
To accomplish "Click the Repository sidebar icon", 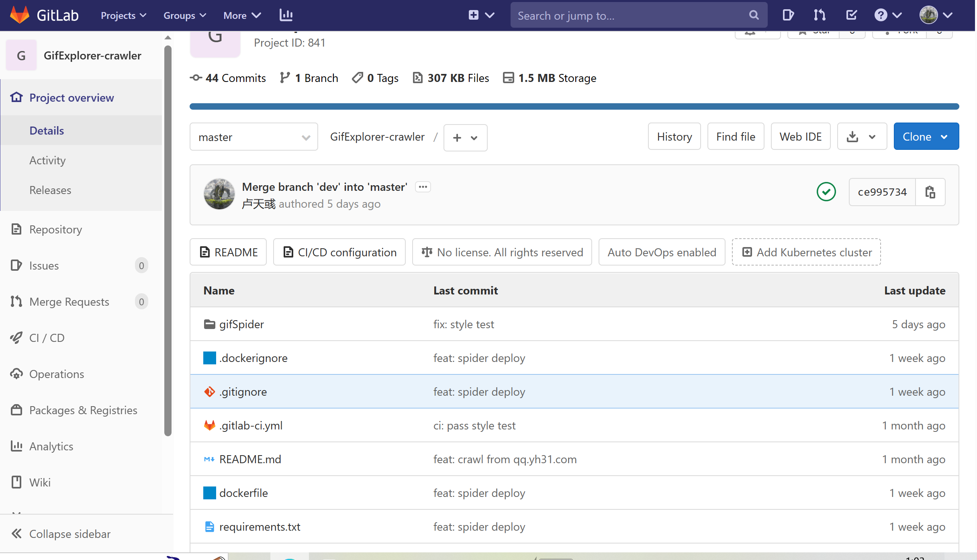I will coord(16,229).
